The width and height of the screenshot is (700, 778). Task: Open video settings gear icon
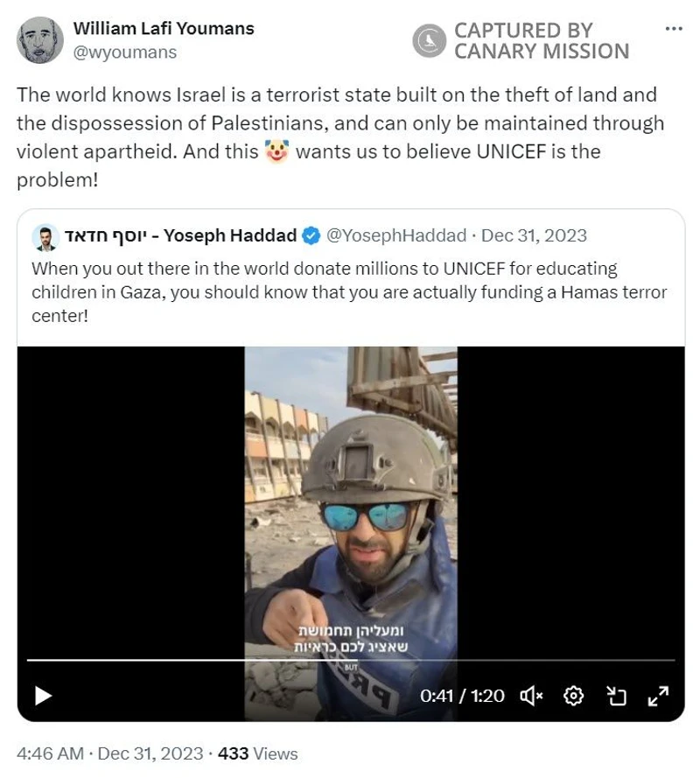pyautogui.click(x=573, y=696)
